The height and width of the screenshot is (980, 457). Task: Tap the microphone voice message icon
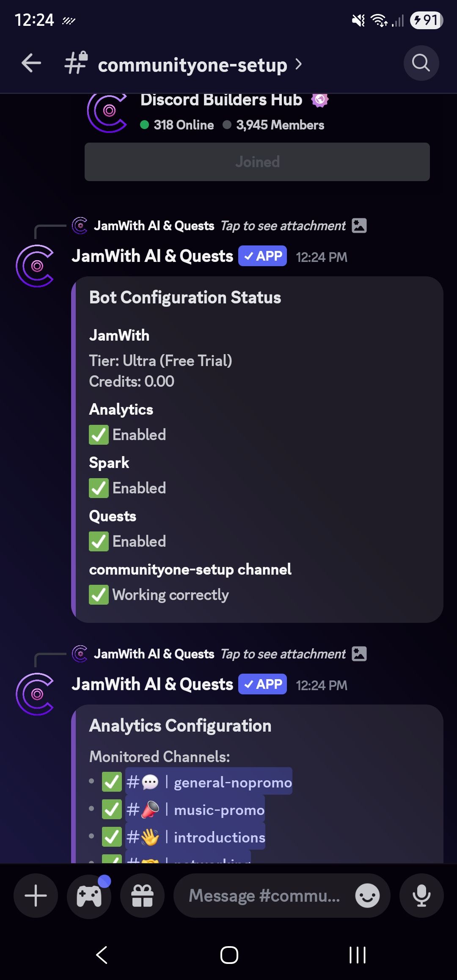[x=421, y=895]
